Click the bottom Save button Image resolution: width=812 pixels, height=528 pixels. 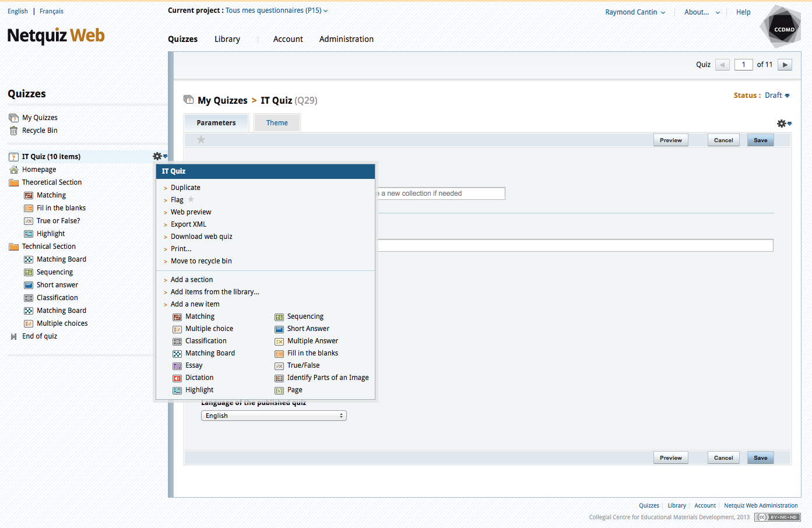click(761, 457)
